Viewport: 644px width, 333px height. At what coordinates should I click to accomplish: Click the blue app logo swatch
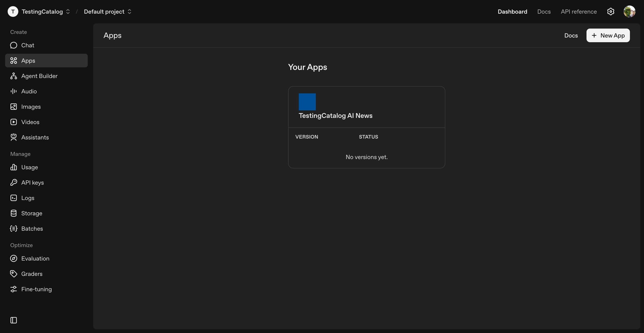click(307, 101)
